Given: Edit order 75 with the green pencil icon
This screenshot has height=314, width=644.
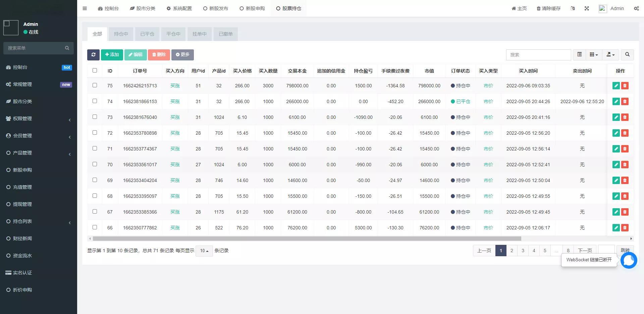Looking at the screenshot, I should click(616, 86).
